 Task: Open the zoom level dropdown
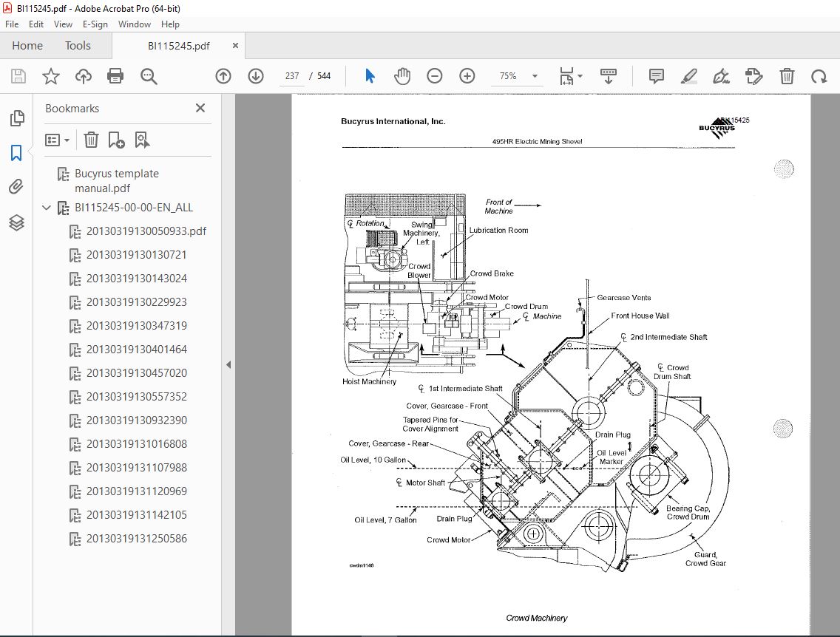pos(535,76)
